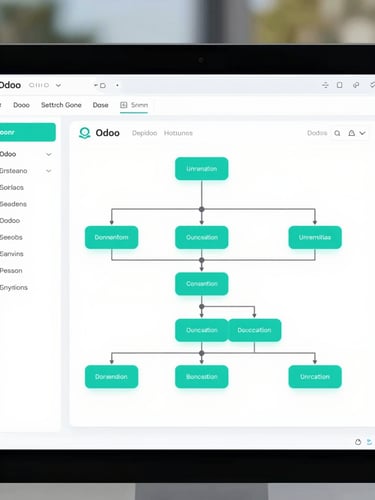Screen dimensions: 375x500
Task: Select Eanvins in the sidebar
Action: (x=12, y=254)
